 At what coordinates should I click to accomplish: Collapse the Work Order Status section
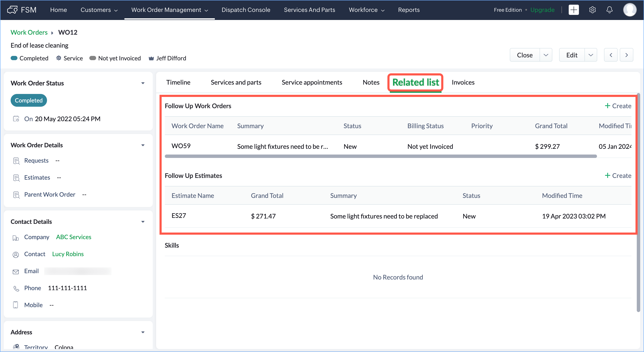pyautogui.click(x=143, y=83)
